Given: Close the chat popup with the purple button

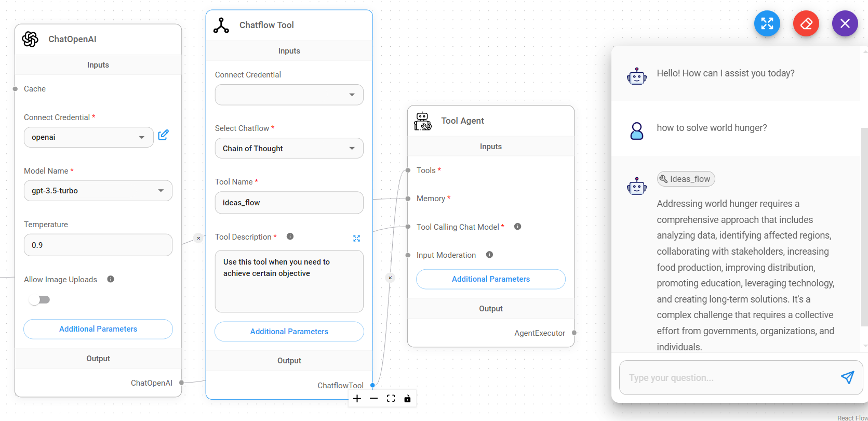Looking at the screenshot, I should 845,23.
